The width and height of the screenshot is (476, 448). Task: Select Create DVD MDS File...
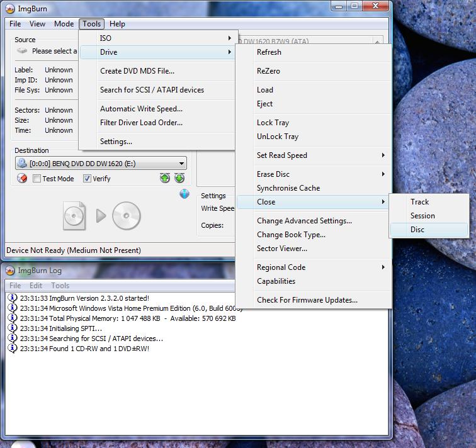pyautogui.click(x=158, y=70)
